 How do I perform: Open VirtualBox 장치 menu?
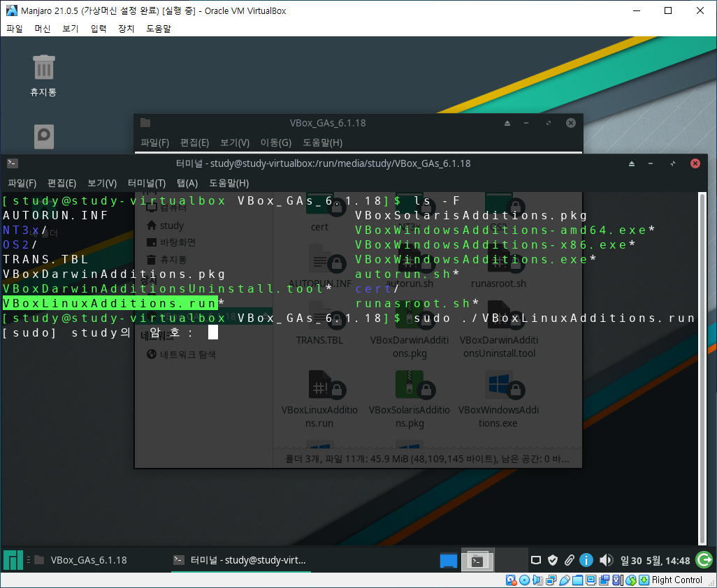point(126,29)
